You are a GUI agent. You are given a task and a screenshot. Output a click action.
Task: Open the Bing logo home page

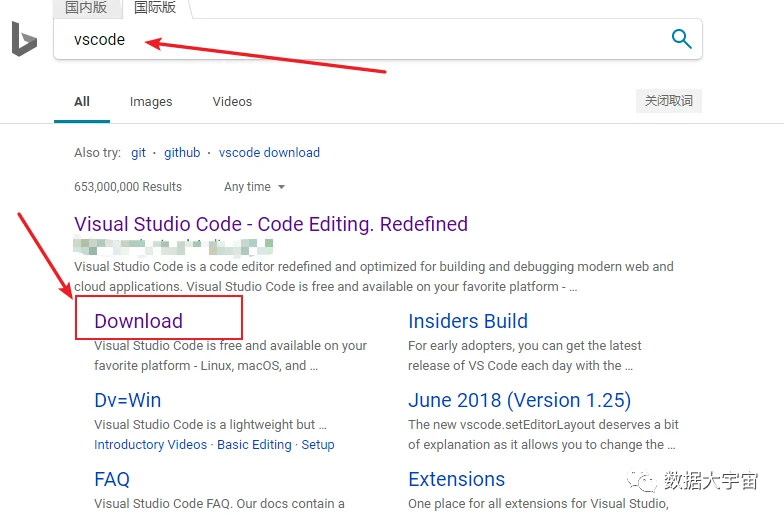tap(24, 39)
